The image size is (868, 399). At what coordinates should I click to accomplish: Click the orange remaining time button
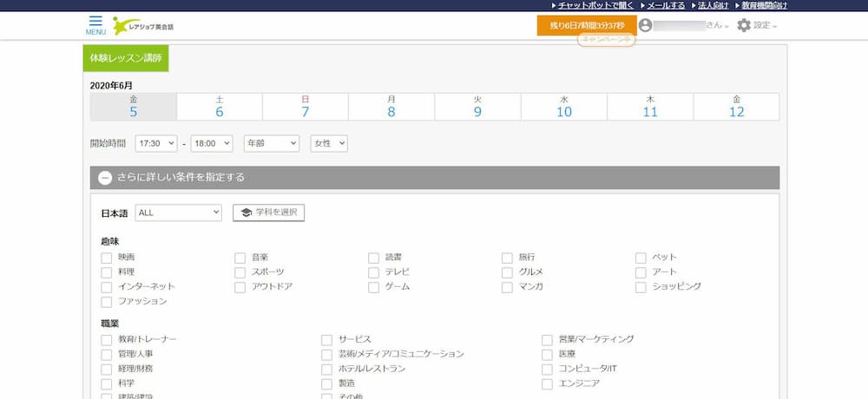[587, 26]
